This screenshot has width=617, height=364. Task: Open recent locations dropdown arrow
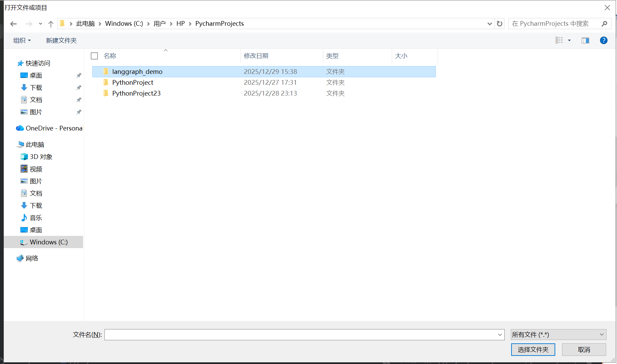[x=40, y=24]
